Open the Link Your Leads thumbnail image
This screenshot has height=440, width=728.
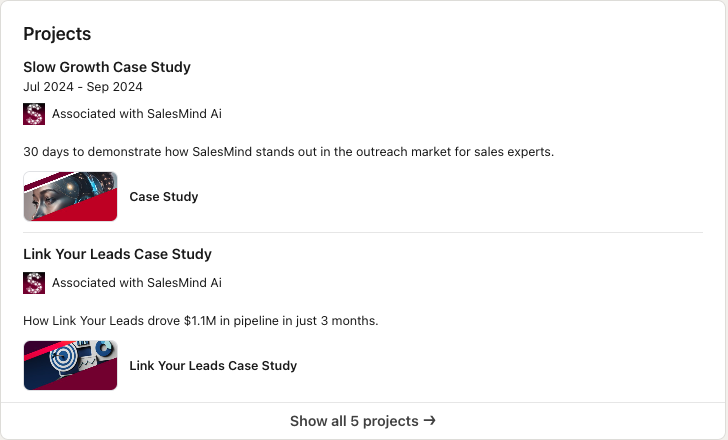[70, 366]
